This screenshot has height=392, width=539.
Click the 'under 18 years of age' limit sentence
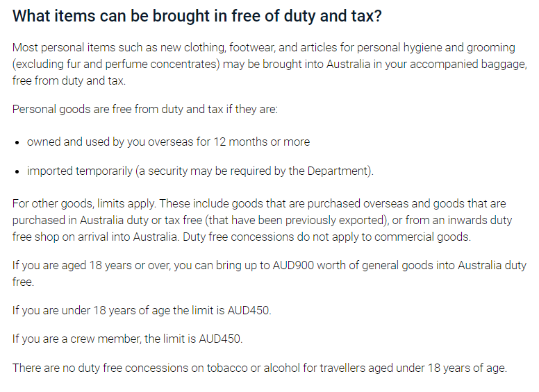[x=142, y=310]
